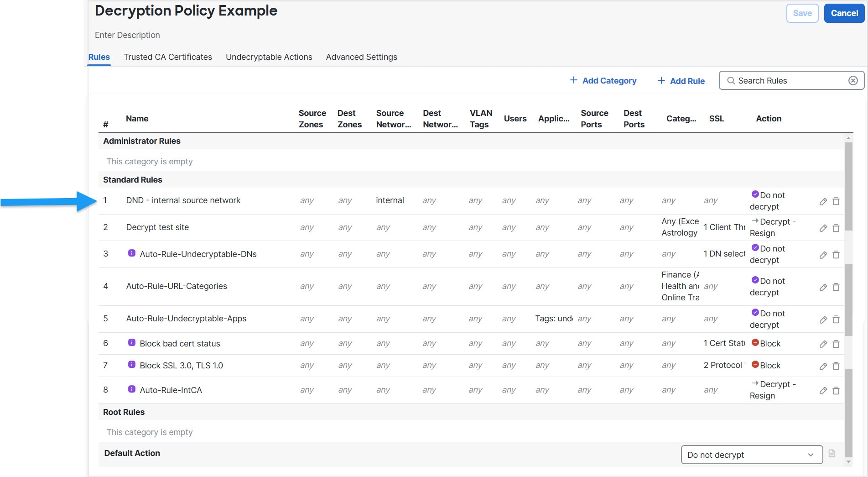868x477 pixels.
Task: Click the rules table vertical scrollbar
Action: [848, 299]
